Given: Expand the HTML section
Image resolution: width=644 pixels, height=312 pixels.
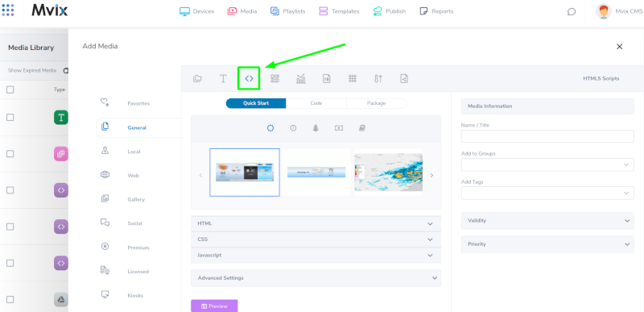Looking at the screenshot, I should [316, 223].
